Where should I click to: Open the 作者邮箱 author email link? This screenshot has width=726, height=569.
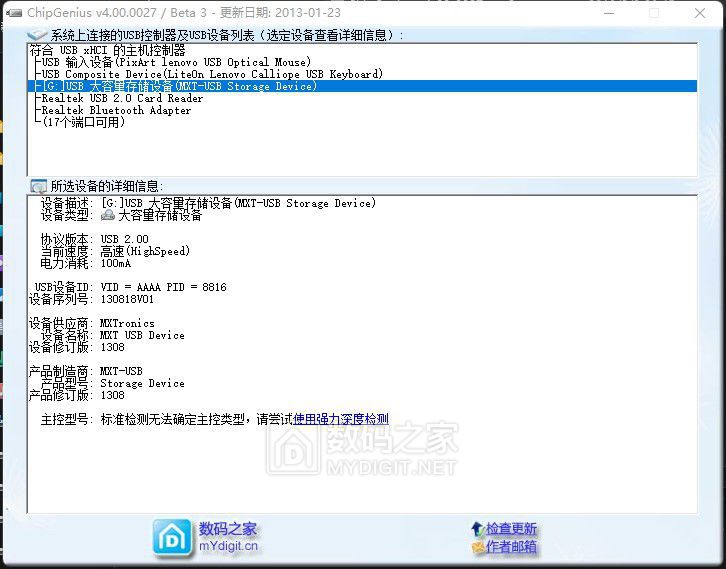[x=511, y=547]
